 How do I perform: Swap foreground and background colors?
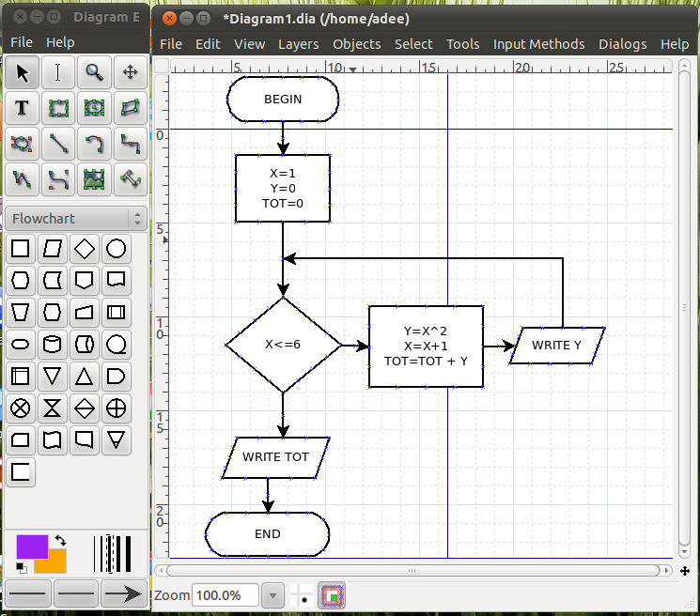click(61, 541)
